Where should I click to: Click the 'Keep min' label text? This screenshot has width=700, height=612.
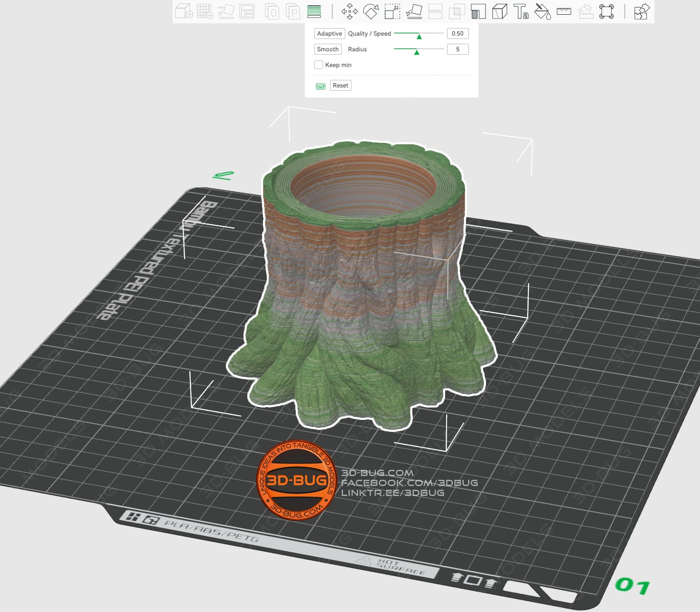[x=338, y=65]
